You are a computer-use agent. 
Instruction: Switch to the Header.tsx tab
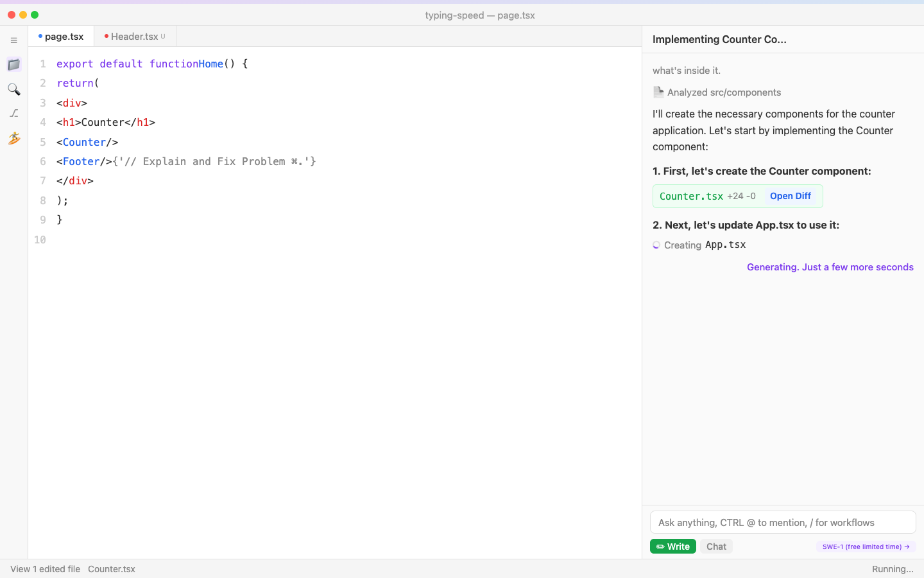click(x=134, y=37)
